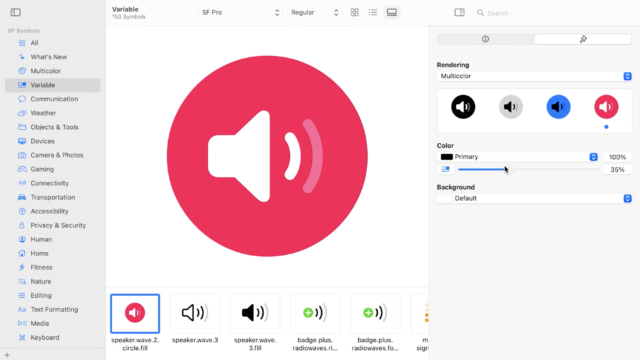Open the Info inspector tab
The height and width of the screenshot is (360, 640).
(x=486, y=39)
